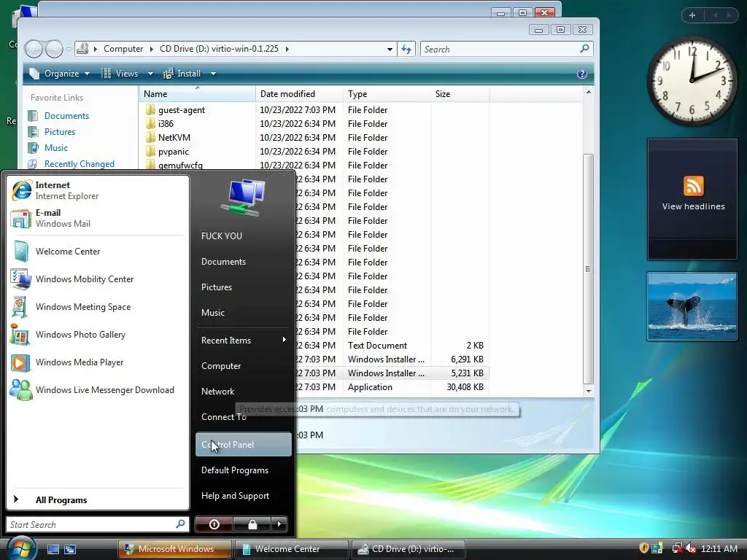
Task: Expand the shutdown options arrow
Action: (279, 524)
